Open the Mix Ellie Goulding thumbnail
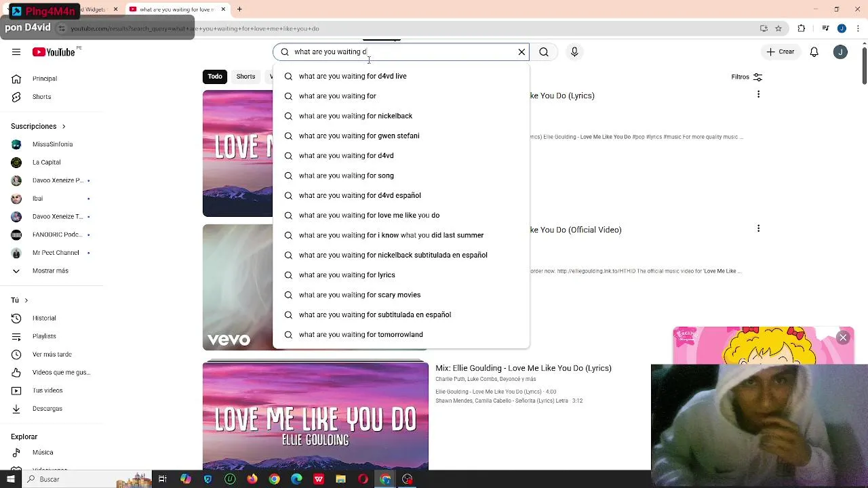The width and height of the screenshot is (868, 488). pos(315,416)
